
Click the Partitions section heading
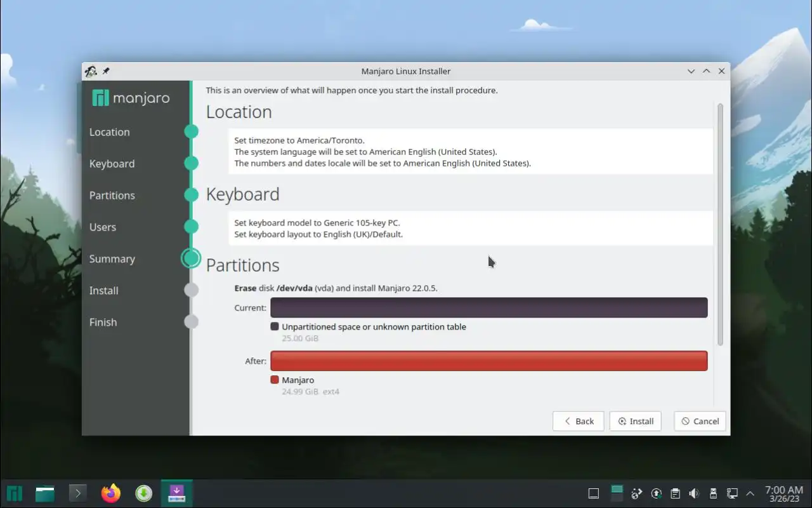click(242, 265)
